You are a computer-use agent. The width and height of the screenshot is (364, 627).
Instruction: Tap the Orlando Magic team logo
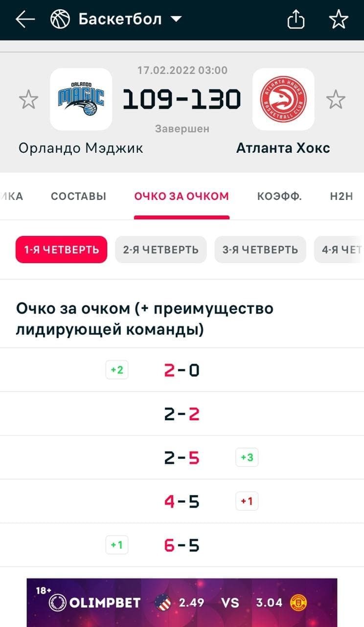81,99
